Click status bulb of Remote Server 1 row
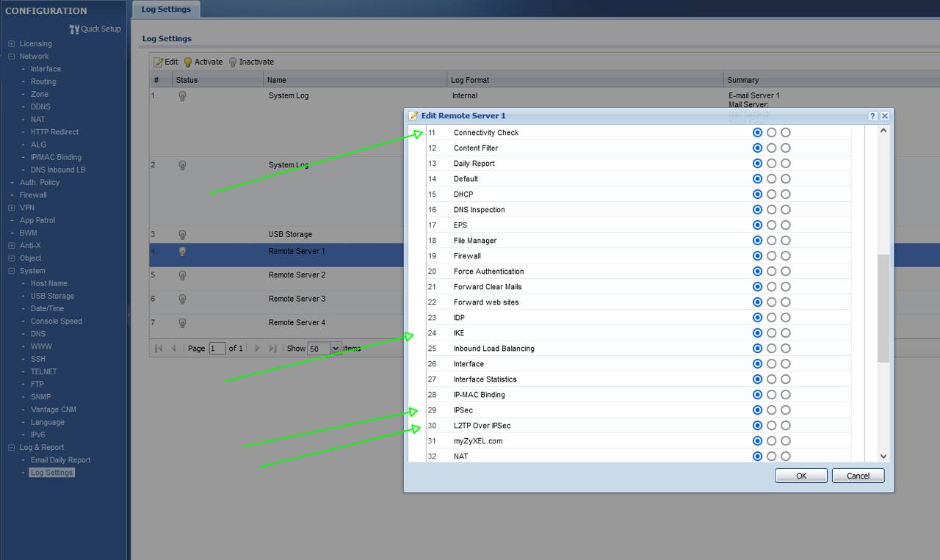Screen dimensions: 940x560 pos(182,251)
